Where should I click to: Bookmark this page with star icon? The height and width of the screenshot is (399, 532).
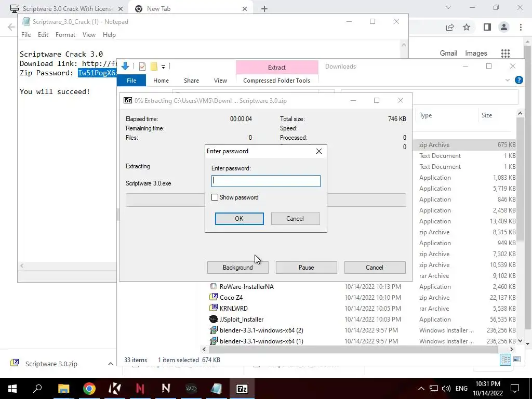pos(467,27)
